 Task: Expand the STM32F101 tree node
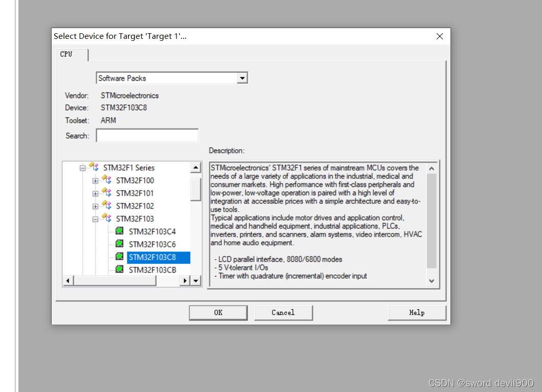pyautogui.click(x=96, y=194)
